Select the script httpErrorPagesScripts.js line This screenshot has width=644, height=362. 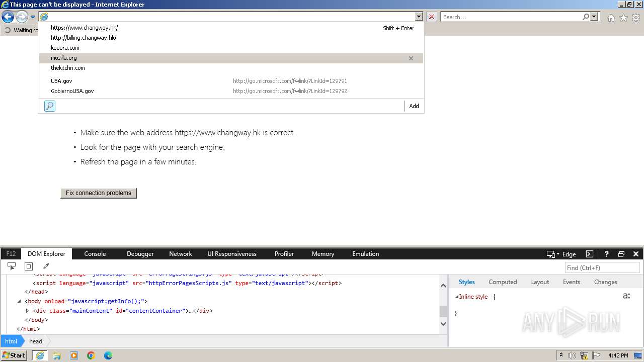pos(187,283)
